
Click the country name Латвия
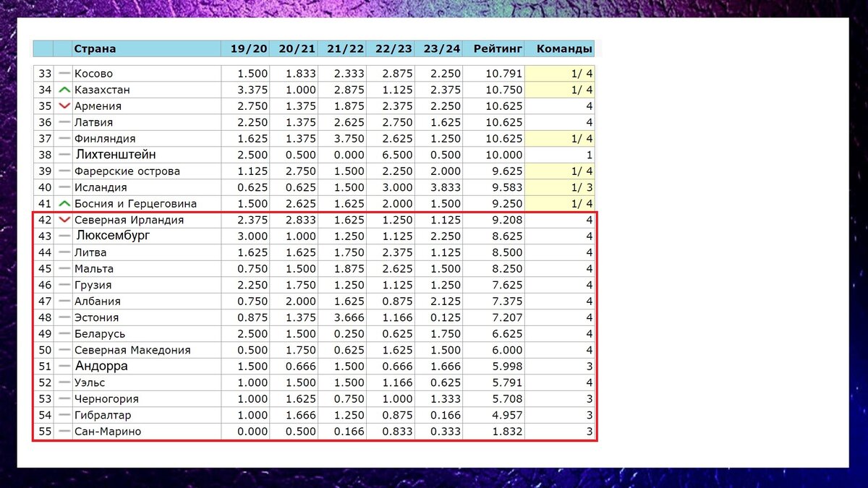click(x=94, y=123)
